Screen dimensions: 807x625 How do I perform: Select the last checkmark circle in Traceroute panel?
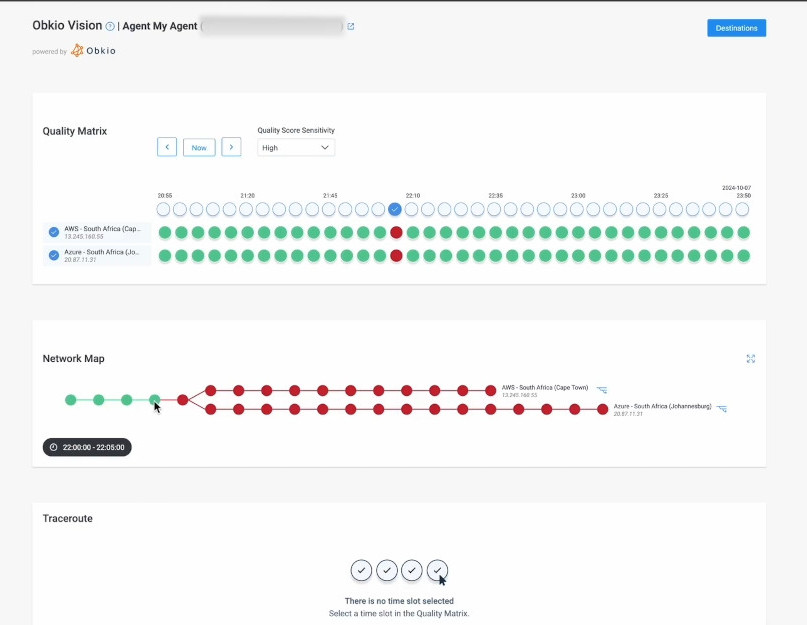pyautogui.click(x=437, y=570)
